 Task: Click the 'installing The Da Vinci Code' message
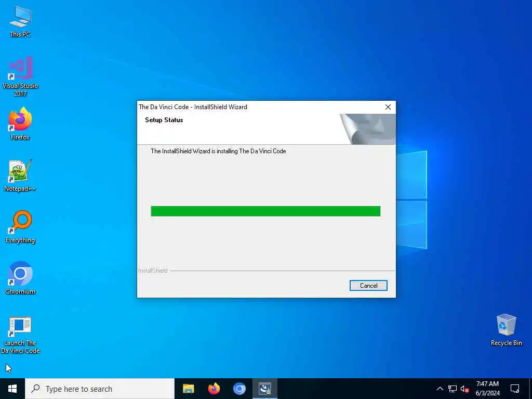pos(218,151)
